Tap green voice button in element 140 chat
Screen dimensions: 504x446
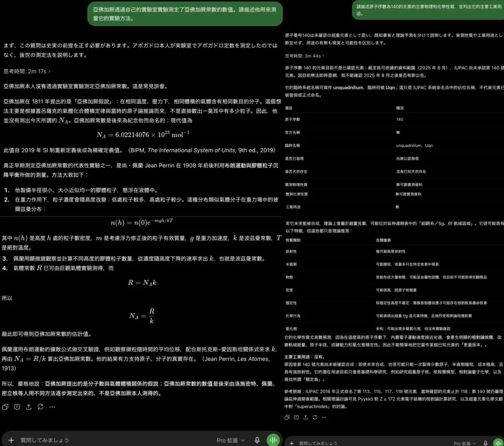(498, 443)
